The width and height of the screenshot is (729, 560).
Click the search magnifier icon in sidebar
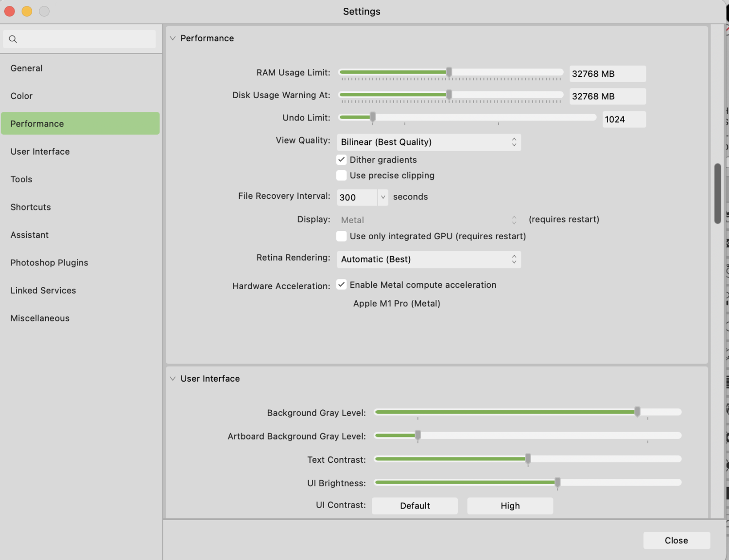tap(13, 39)
